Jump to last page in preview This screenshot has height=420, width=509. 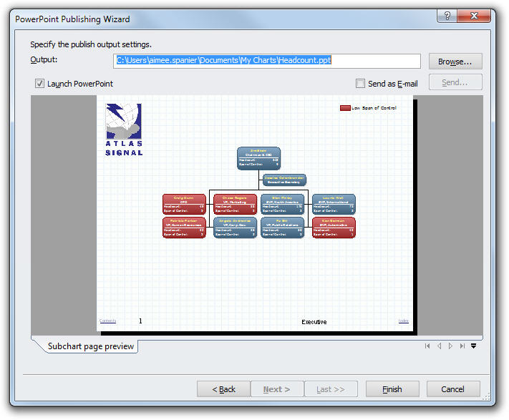coord(462,346)
